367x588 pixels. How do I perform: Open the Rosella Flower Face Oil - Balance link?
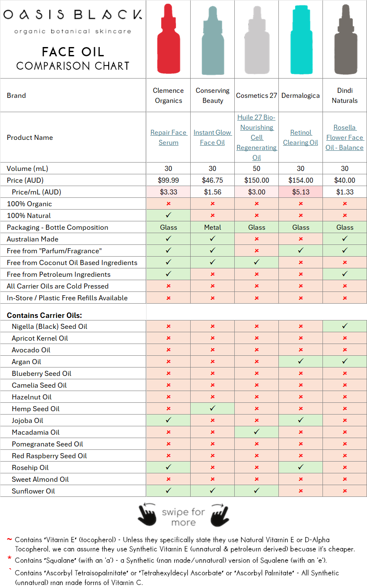point(345,137)
